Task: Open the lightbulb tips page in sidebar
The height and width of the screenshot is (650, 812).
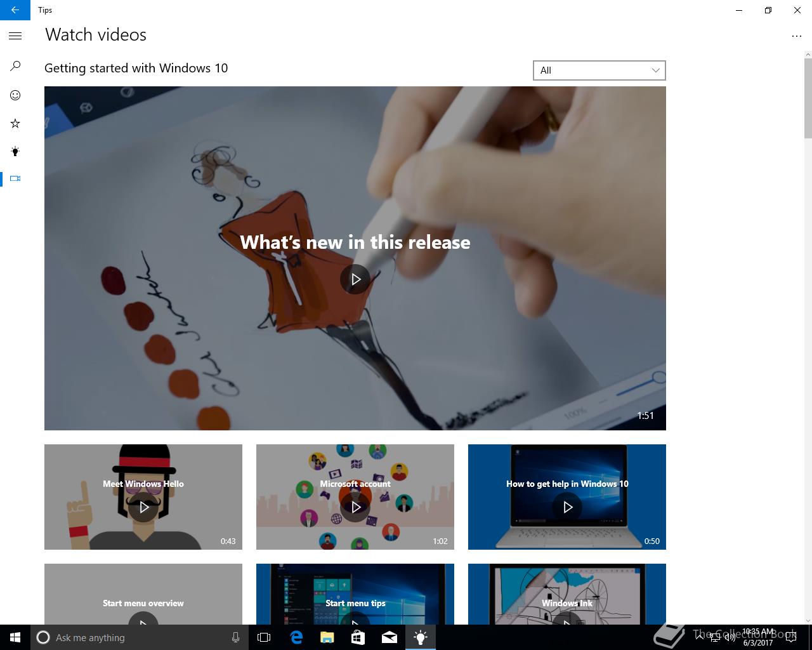Action: [x=15, y=151]
